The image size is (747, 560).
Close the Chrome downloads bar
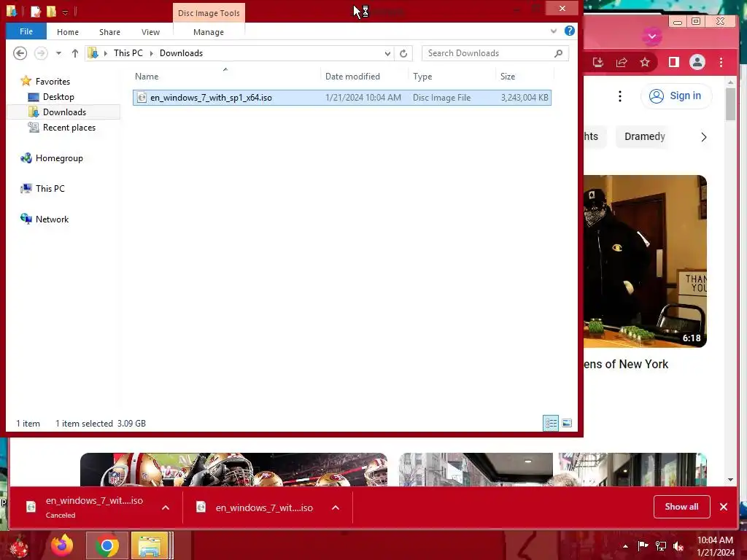point(724,507)
